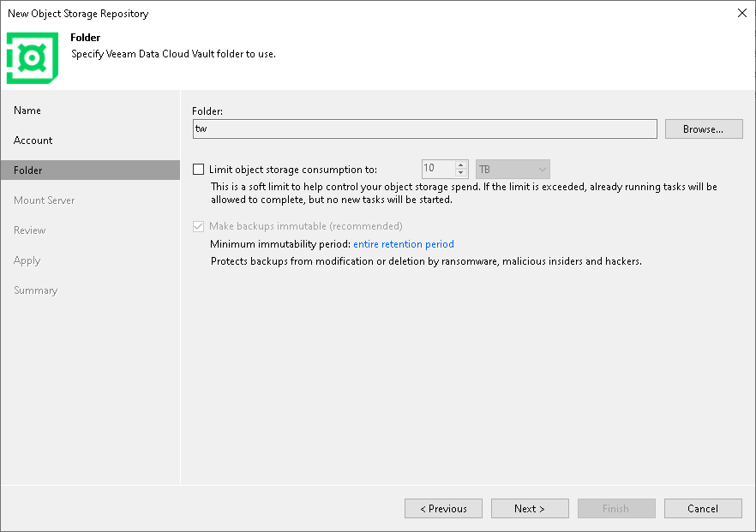Screen dimensions: 756x532
Task: Click the Next > button
Action: click(x=530, y=508)
